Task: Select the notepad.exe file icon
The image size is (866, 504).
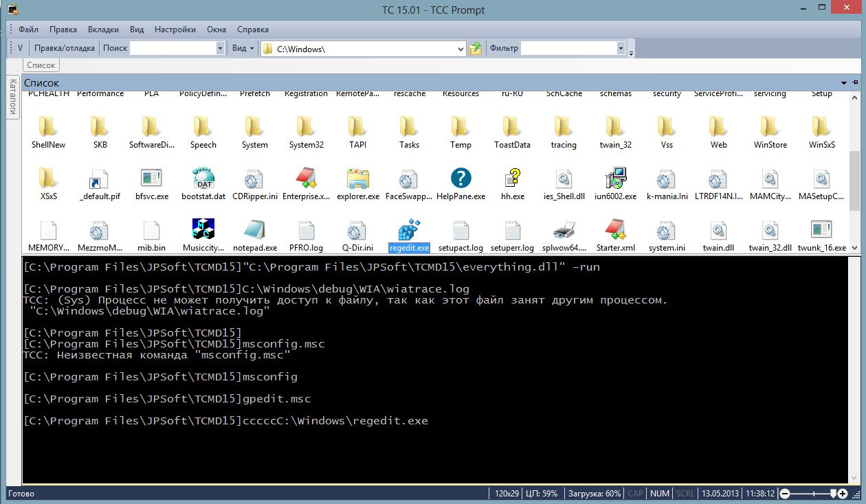Action: click(254, 230)
